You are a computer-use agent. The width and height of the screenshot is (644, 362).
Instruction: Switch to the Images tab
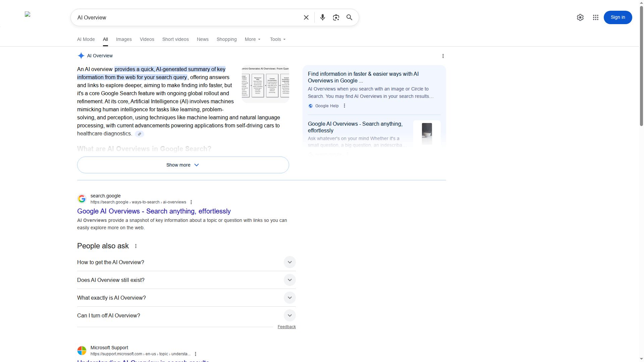point(124,39)
